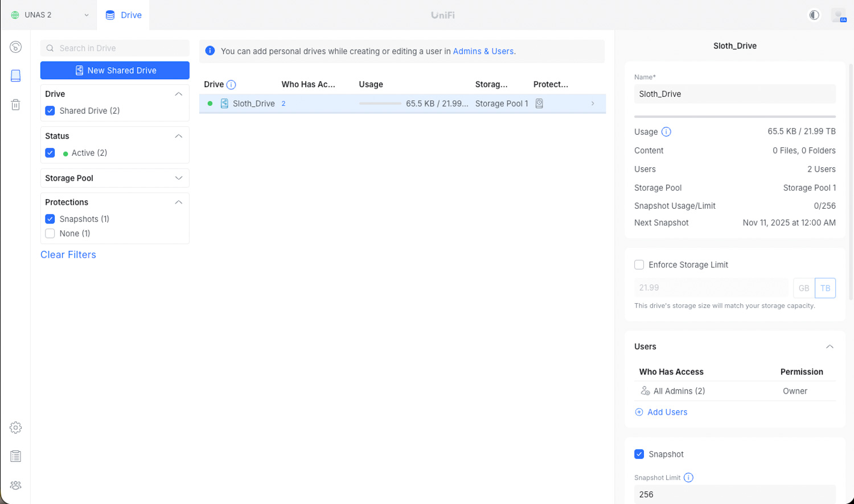Toggle the dark/light theme icon
Image resolution: width=854 pixels, height=504 pixels.
[x=814, y=15]
